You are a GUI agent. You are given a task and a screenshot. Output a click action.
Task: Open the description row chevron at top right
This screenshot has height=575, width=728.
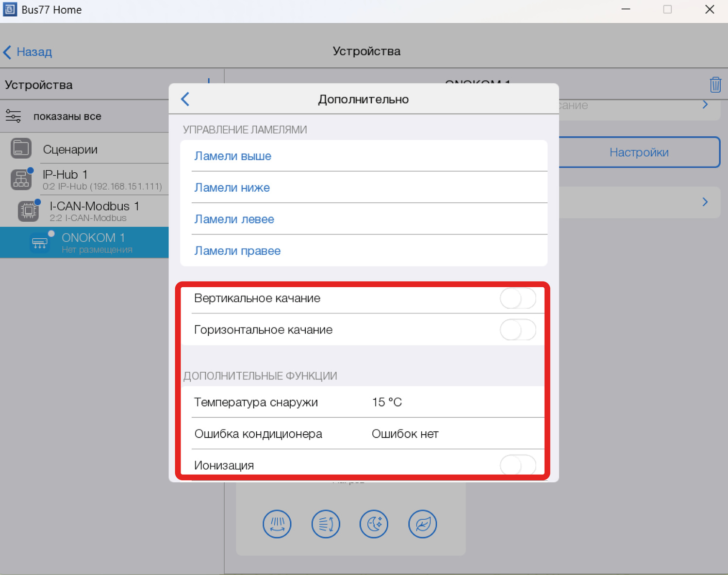[705, 105]
